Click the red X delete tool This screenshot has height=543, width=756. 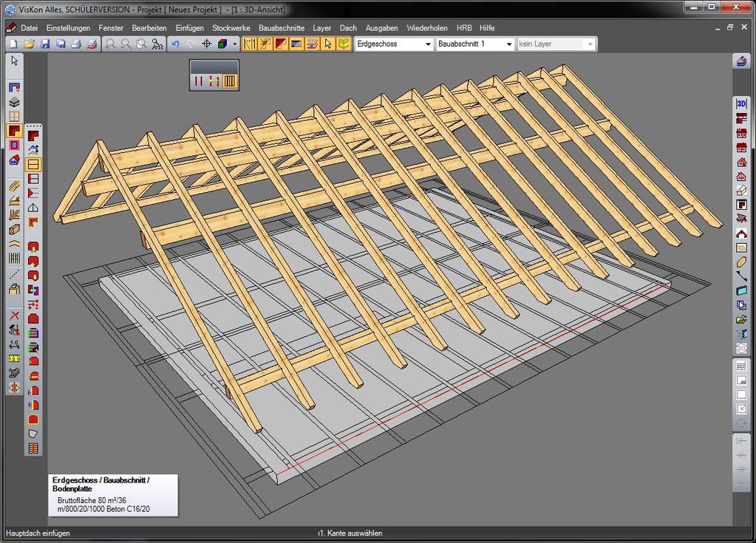pyautogui.click(x=15, y=315)
